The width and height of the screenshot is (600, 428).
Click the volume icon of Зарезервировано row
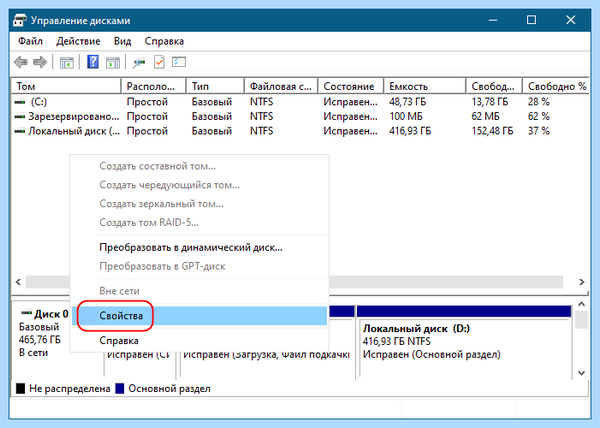pos(20,117)
